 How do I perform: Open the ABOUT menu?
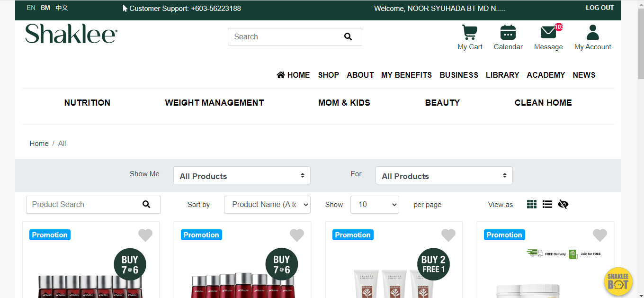point(360,75)
